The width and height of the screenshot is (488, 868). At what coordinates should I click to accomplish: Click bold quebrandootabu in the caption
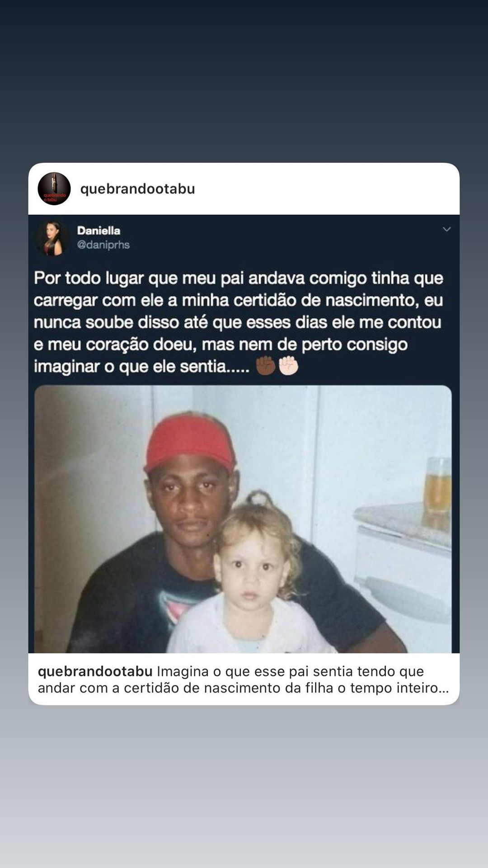tap(95, 671)
